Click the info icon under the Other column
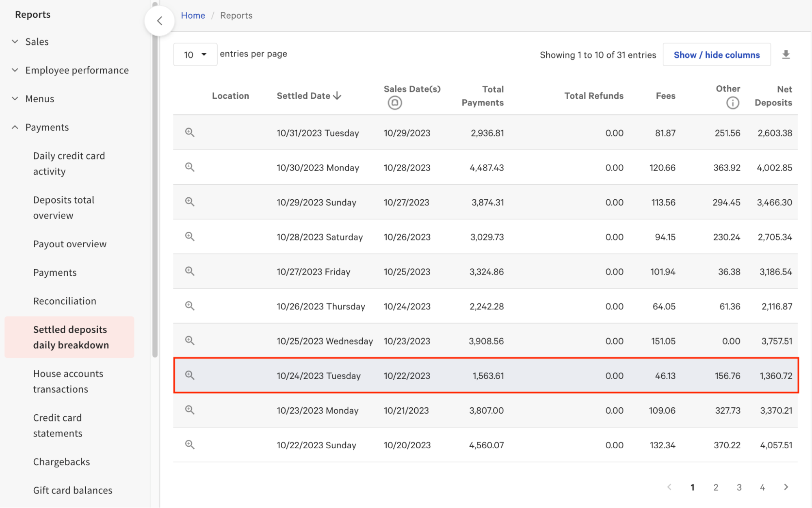This screenshot has height=508, width=812. [x=732, y=103]
